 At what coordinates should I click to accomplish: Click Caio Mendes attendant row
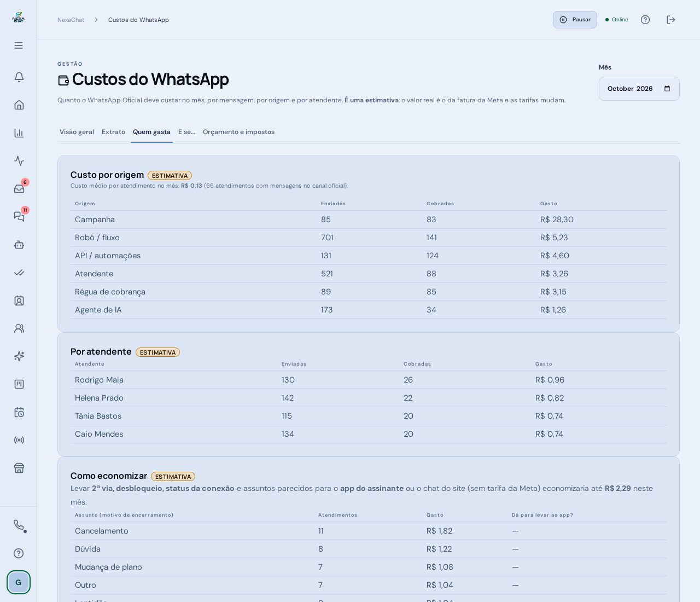(369, 434)
